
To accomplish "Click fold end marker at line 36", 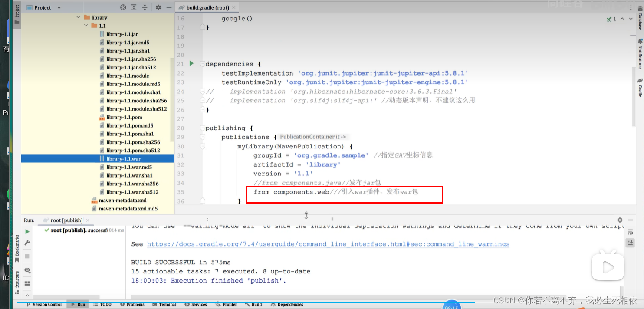I will [x=202, y=201].
